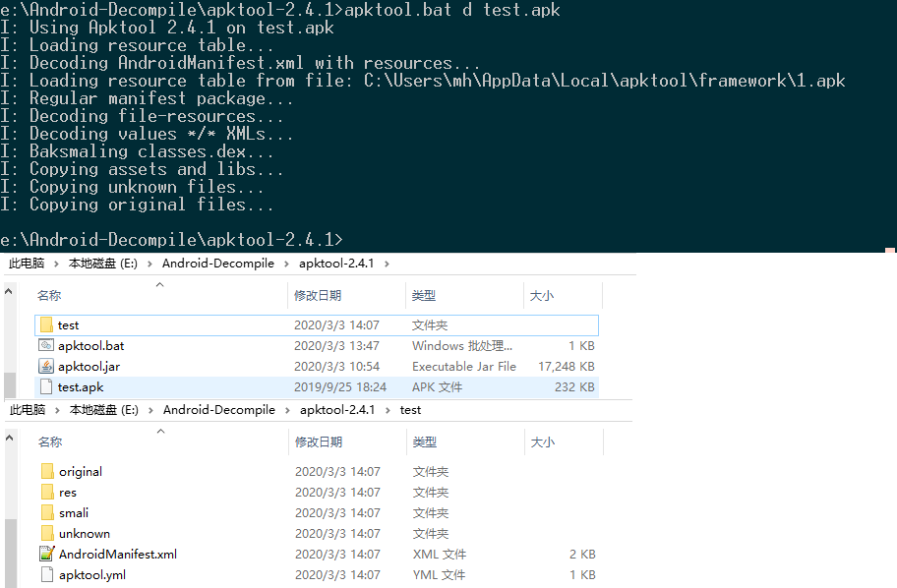This screenshot has width=897, height=588.
Task: Select the AndroidManifest.xml file name
Action: pos(118,554)
